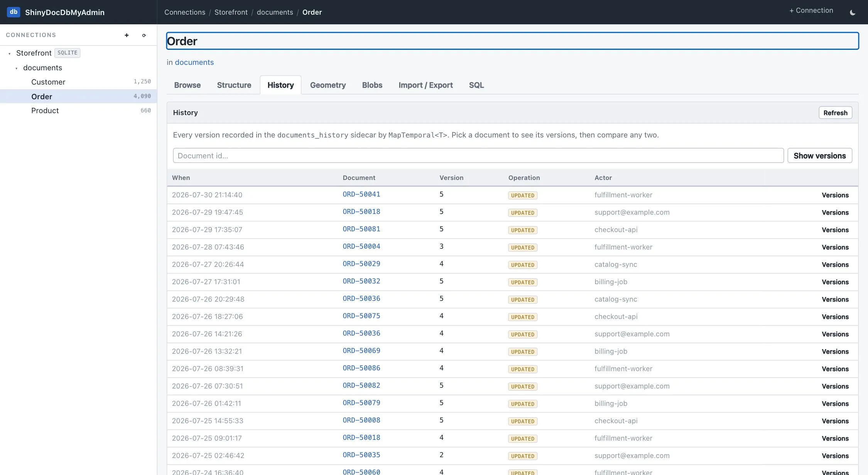Image resolution: width=868 pixels, height=475 pixels.
Task: Open document ORD-50079
Action: [x=361, y=403]
